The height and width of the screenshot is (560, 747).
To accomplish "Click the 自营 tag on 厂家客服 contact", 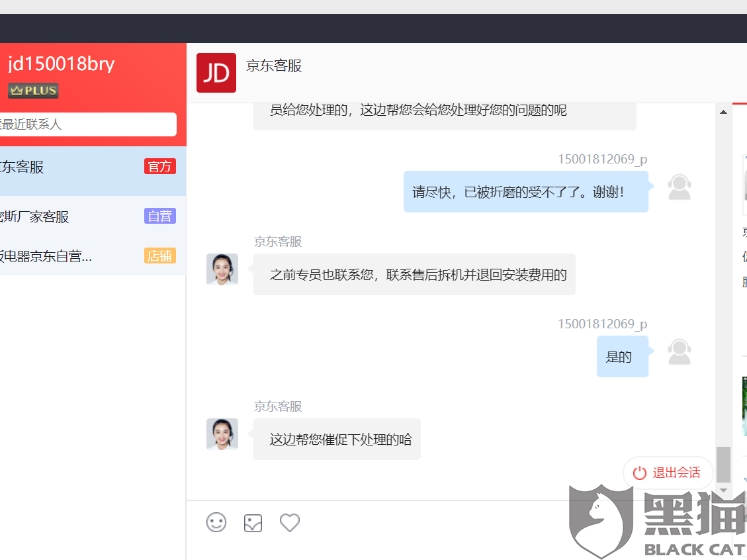I will [x=160, y=216].
